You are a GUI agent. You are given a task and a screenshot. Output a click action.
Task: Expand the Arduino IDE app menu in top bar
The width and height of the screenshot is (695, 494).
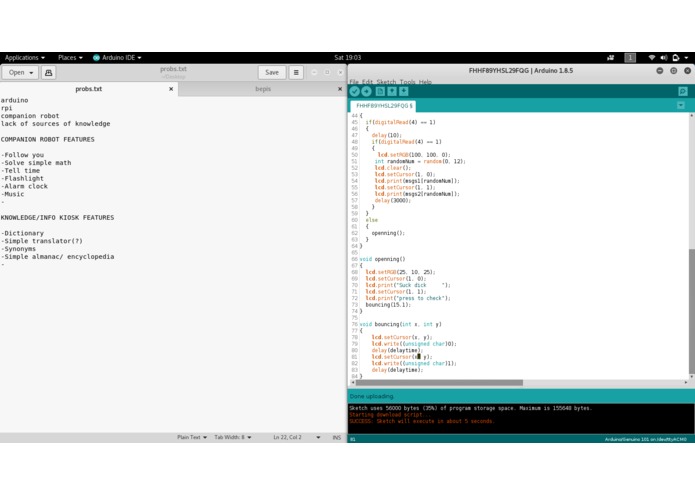[117, 58]
